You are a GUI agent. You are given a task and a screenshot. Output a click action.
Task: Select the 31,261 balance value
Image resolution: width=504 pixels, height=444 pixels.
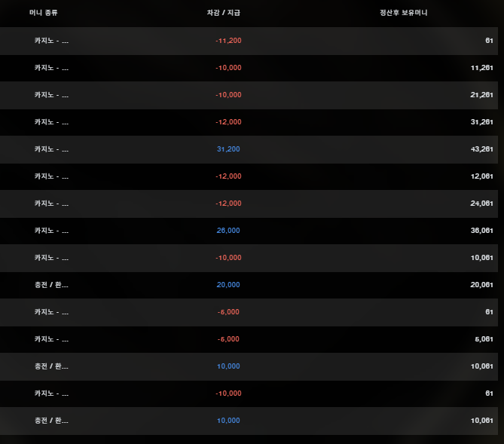click(481, 122)
